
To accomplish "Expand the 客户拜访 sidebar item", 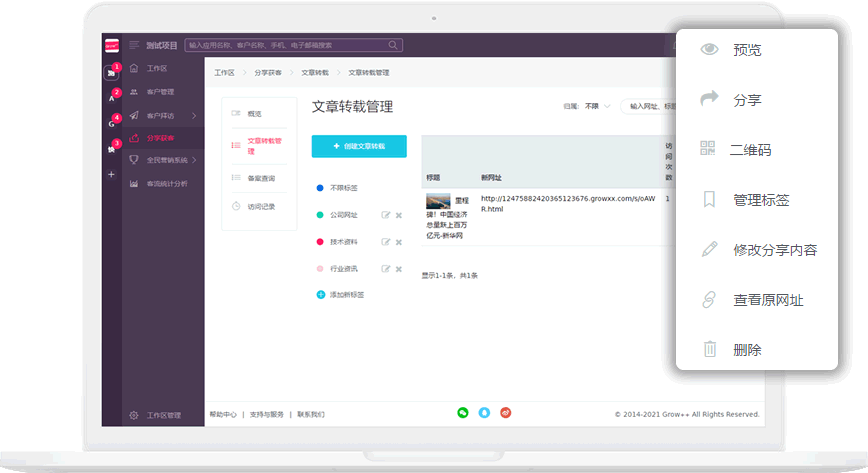I will 193,115.
